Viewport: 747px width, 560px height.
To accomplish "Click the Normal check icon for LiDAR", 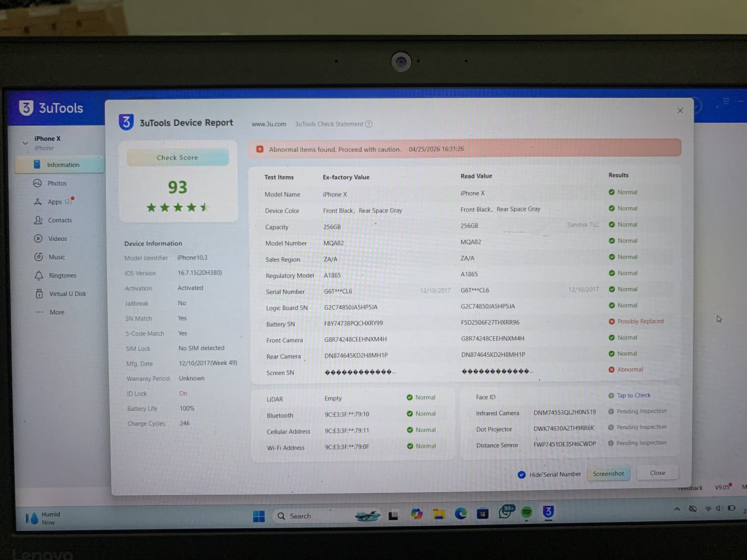I will pos(410,398).
